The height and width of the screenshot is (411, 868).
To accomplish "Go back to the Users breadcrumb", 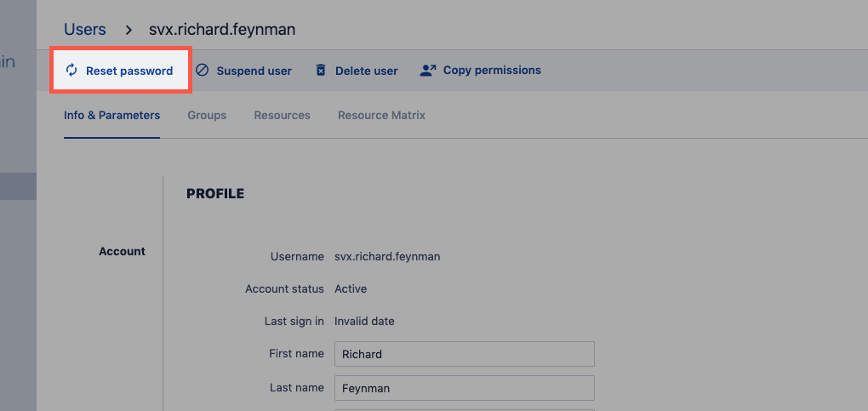I will (x=85, y=30).
